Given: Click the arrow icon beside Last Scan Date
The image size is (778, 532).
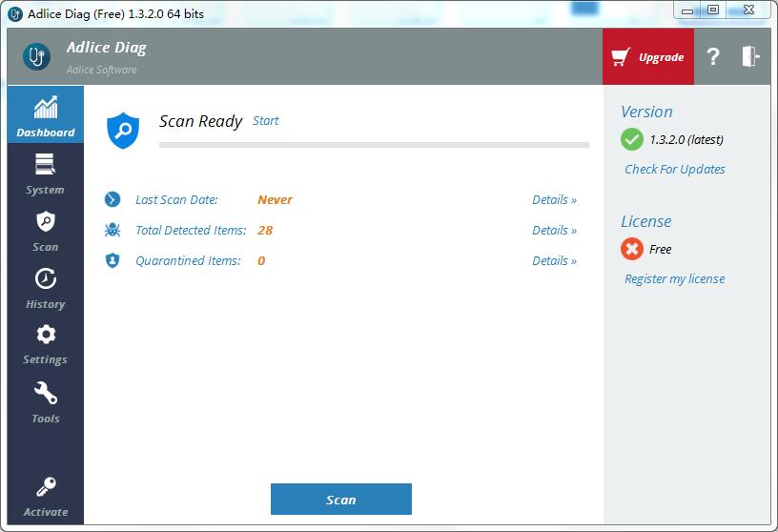Looking at the screenshot, I should 113,199.
